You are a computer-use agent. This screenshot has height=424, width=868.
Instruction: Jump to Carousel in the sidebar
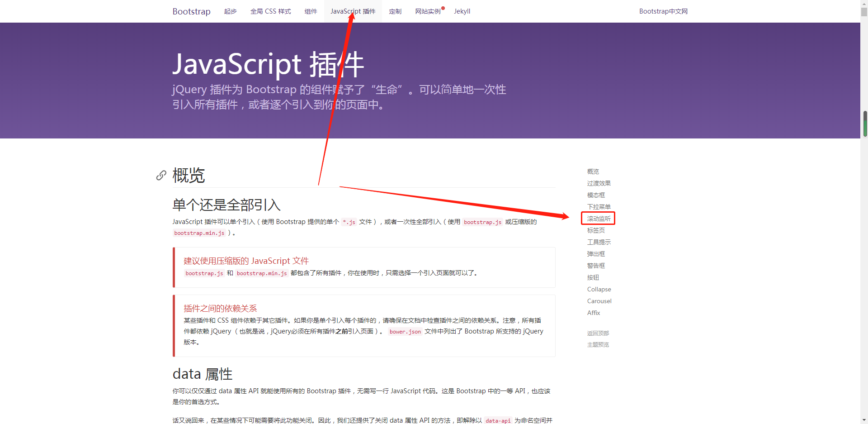pos(599,301)
